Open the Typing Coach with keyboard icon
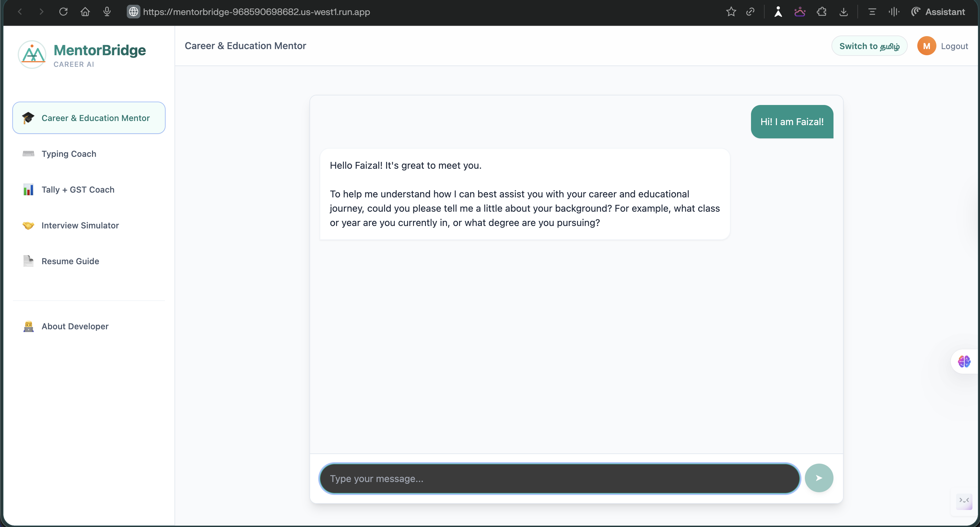Screen dimensions: 980x527 (28, 154)
